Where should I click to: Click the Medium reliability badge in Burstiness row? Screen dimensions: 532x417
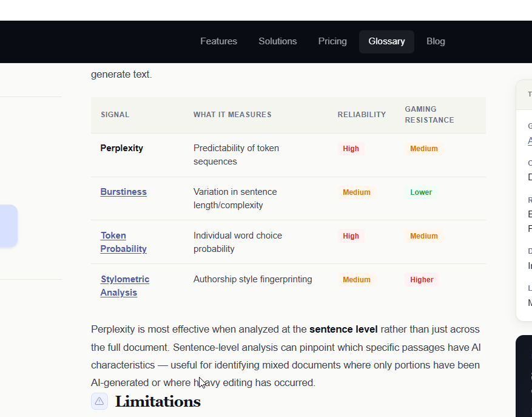coord(356,192)
